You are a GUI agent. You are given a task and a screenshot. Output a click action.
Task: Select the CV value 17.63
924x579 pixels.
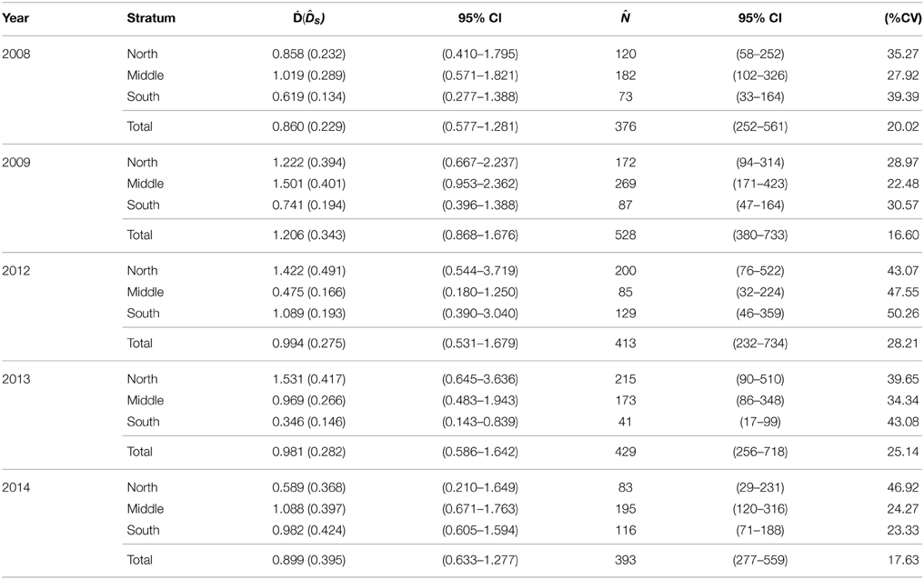coord(903,560)
